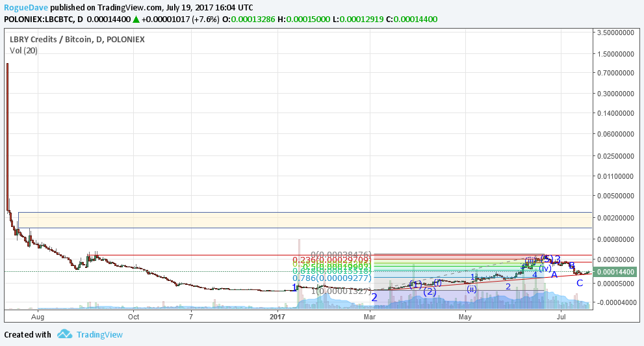Click the wave label (iv) on the chart
Screen dimensions: 644x346
tap(545, 269)
